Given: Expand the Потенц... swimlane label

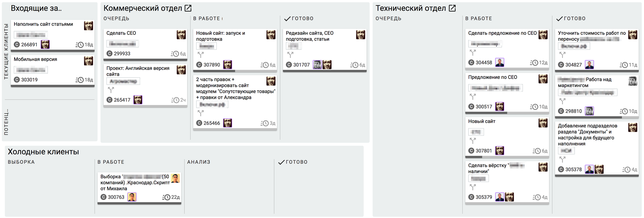Looking at the screenshot, I should [x=6, y=122].
